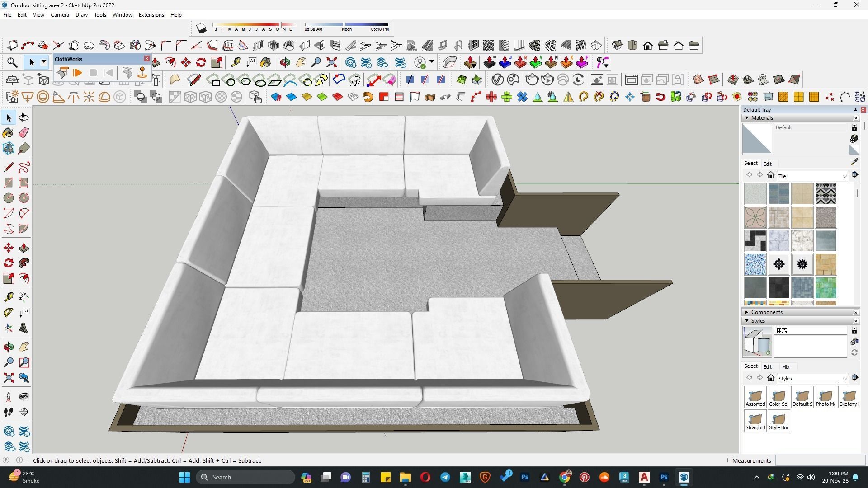Select the Select arrow tool in left toolbar
868x488 pixels.
click(9, 118)
